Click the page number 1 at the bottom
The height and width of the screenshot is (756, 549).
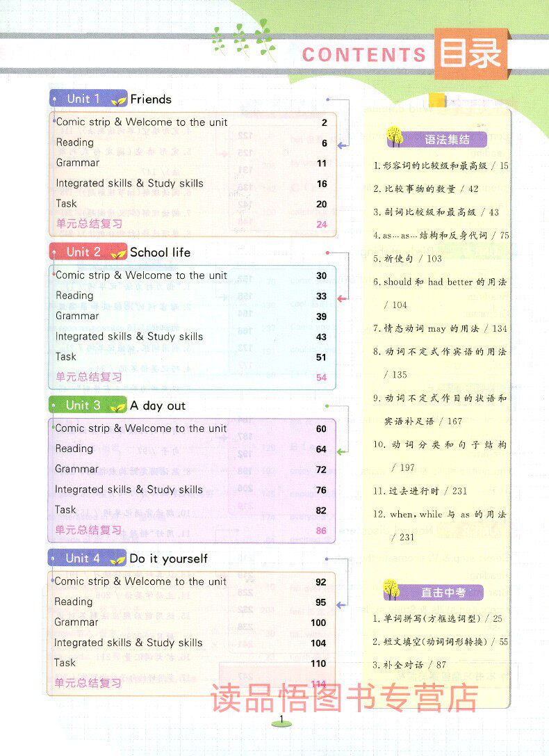(281, 721)
